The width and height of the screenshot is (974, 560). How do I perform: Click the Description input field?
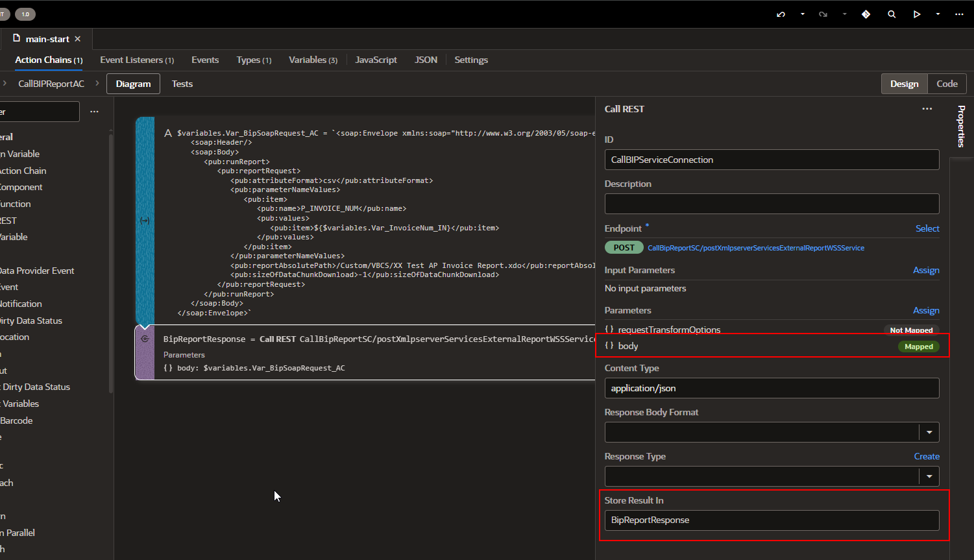click(x=772, y=204)
